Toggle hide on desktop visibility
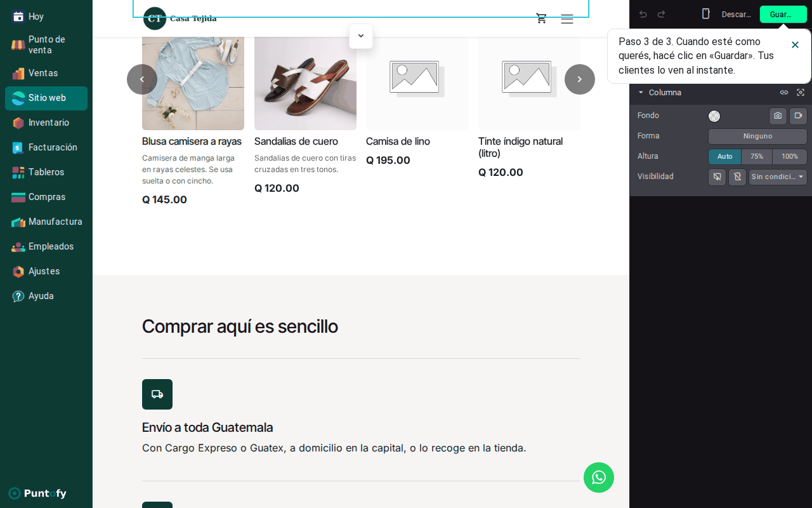Viewport: 812px width, 508px height. coord(717,177)
